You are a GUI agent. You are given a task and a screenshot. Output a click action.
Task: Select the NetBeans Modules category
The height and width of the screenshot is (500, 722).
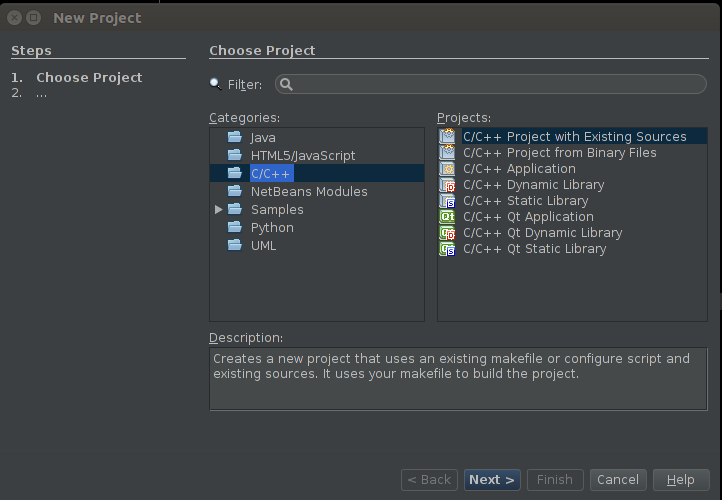tap(309, 192)
